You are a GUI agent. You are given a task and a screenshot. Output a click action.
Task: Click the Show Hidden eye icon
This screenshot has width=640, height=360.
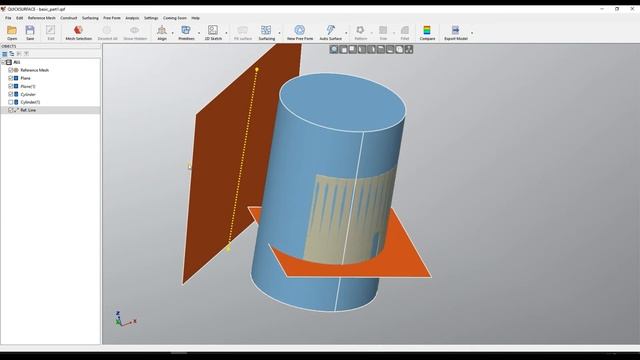click(135, 30)
